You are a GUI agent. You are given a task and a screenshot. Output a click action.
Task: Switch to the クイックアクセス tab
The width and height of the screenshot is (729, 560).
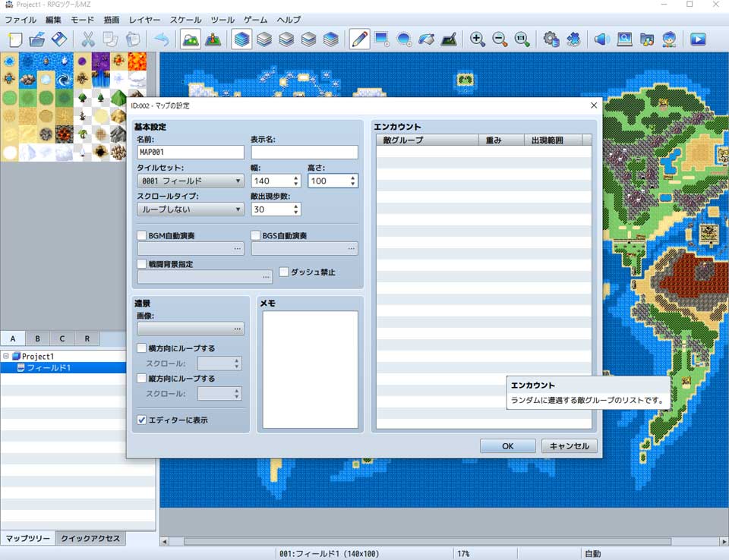coord(90,538)
